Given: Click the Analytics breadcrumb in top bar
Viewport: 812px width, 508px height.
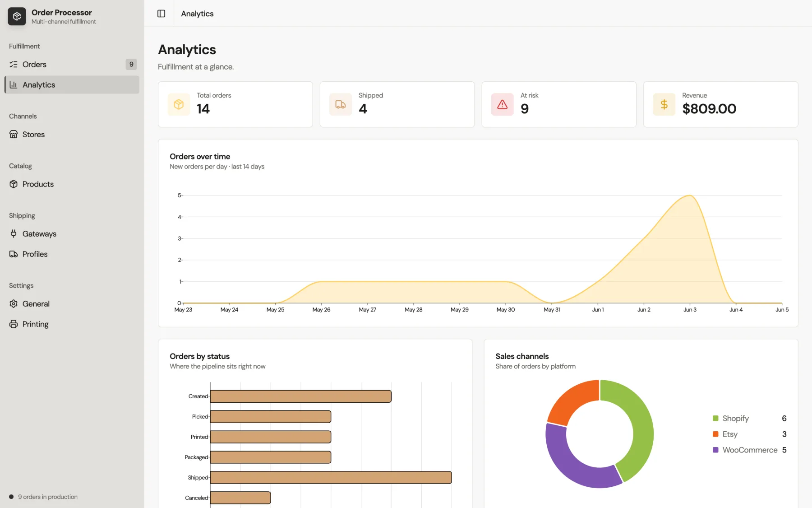Looking at the screenshot, I should (197, 14).
